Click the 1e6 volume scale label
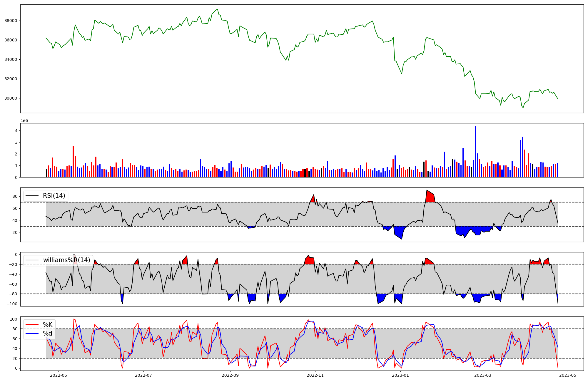The image size is (588, 382). coord(24,121)
